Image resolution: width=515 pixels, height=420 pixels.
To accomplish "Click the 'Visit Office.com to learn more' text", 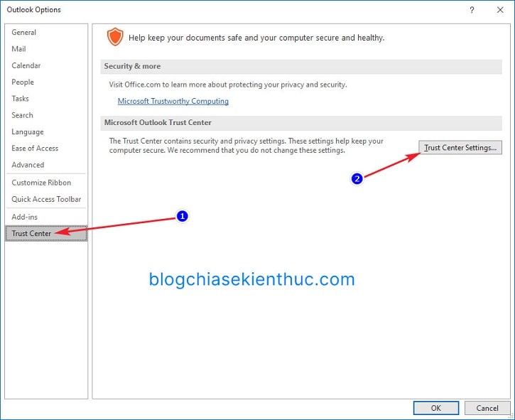I will tap(228, 85).
